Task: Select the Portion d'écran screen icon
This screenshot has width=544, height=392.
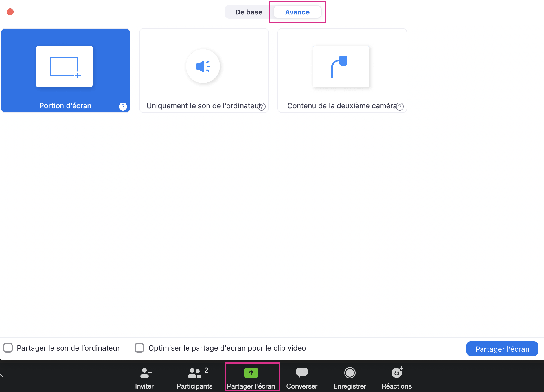Action: [x=64, y=67]
